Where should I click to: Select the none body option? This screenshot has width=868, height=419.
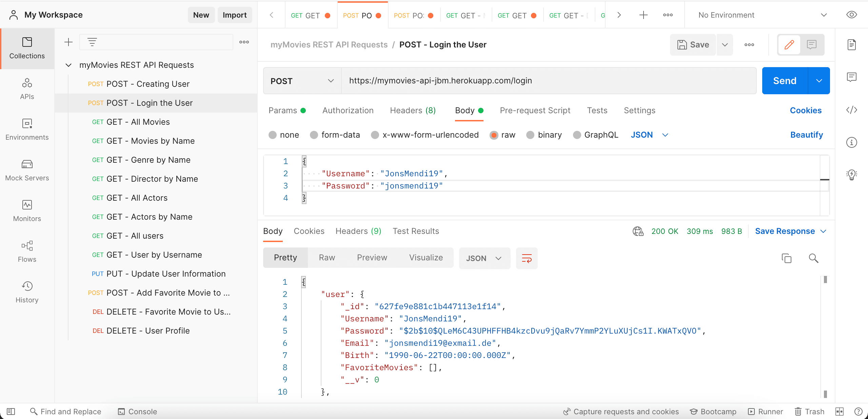click(273, 135)
